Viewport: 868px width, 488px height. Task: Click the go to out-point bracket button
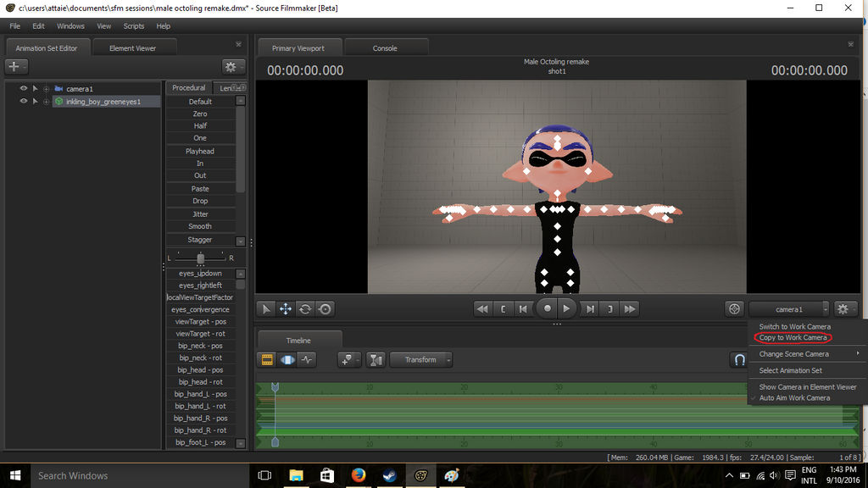tap(610, 309)
